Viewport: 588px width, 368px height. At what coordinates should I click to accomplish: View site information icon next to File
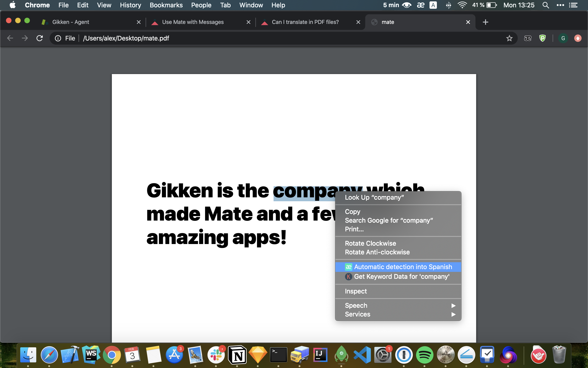(x=58, y=38)
